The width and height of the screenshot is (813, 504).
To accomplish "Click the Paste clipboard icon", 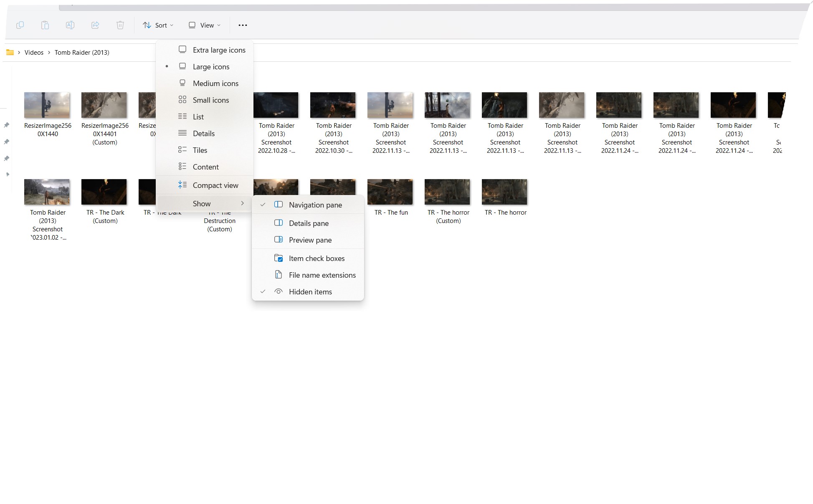I will point(45,25).
